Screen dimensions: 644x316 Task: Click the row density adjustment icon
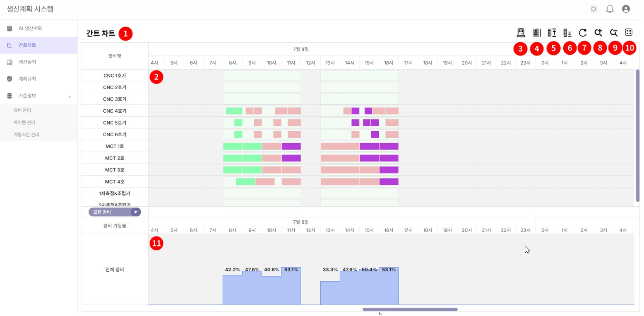pyautogui.click(x=536, y=32)
